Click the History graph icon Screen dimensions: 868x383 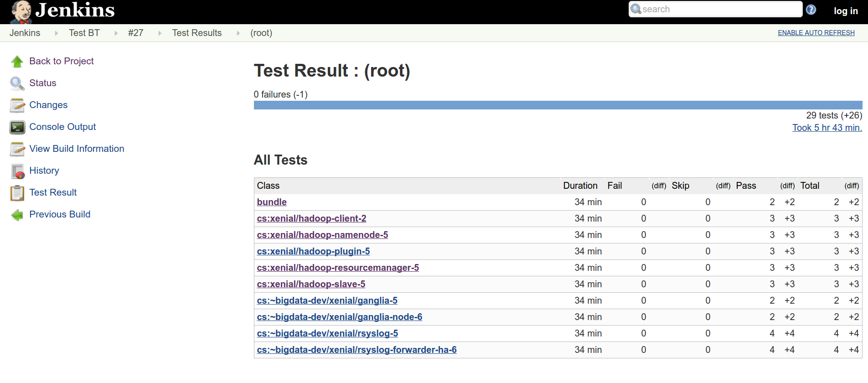(x=17, y=171)
